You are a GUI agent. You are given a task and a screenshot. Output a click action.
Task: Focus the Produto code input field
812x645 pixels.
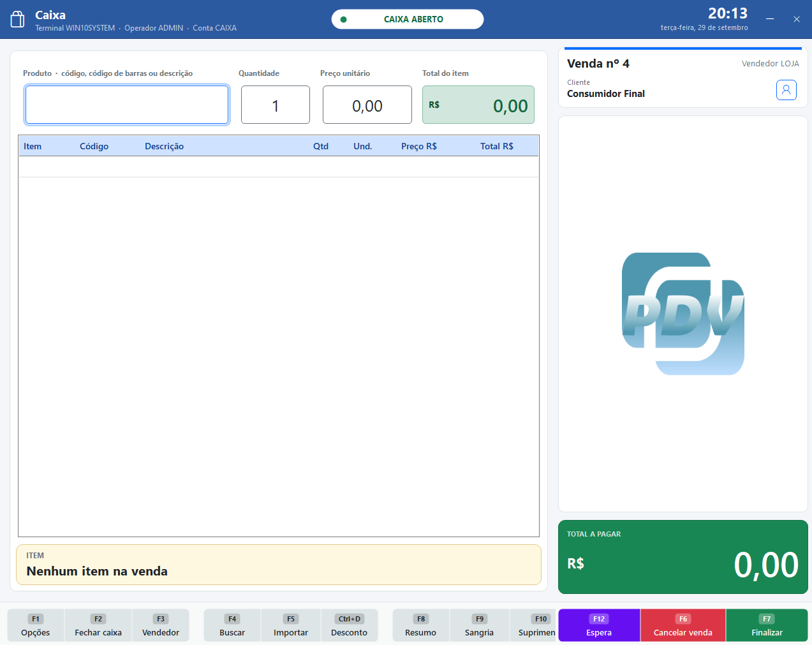coord(127,105)
